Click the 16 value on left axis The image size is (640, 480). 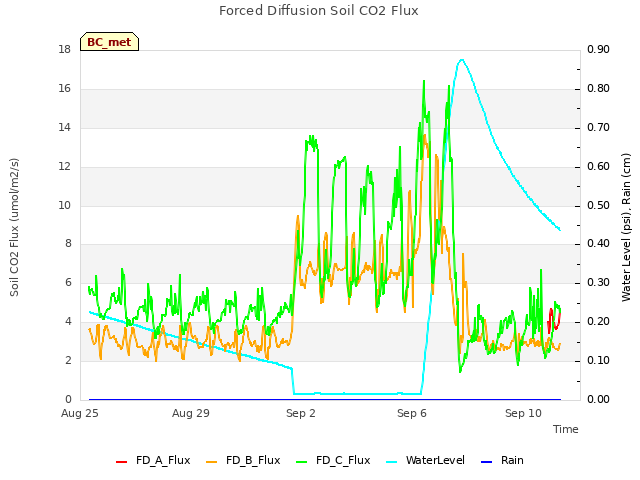click(65, 89)
